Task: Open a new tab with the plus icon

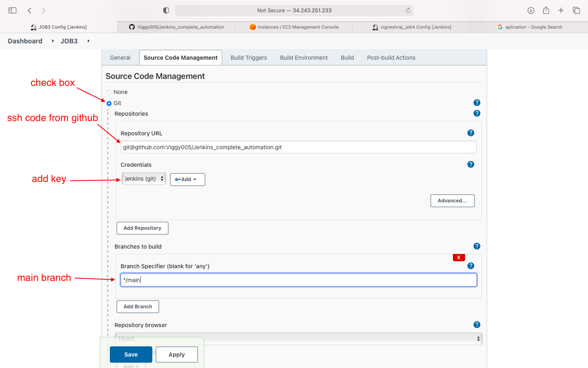Action: pos(561,10)
